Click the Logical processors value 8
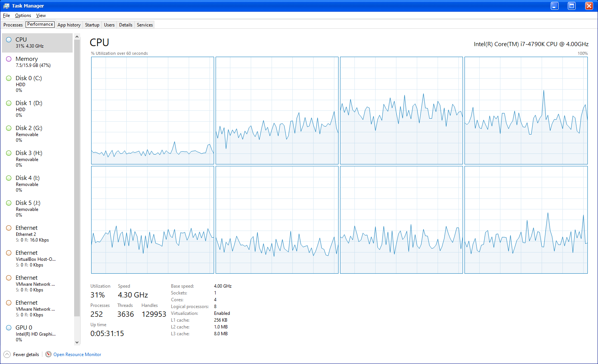 pyautogui.click(x=215, y=307)
